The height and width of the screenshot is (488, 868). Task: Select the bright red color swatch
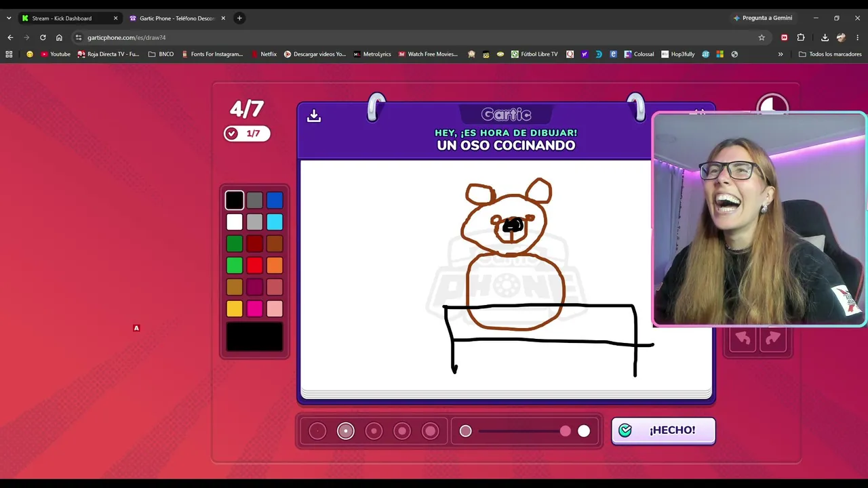point(254,265)
